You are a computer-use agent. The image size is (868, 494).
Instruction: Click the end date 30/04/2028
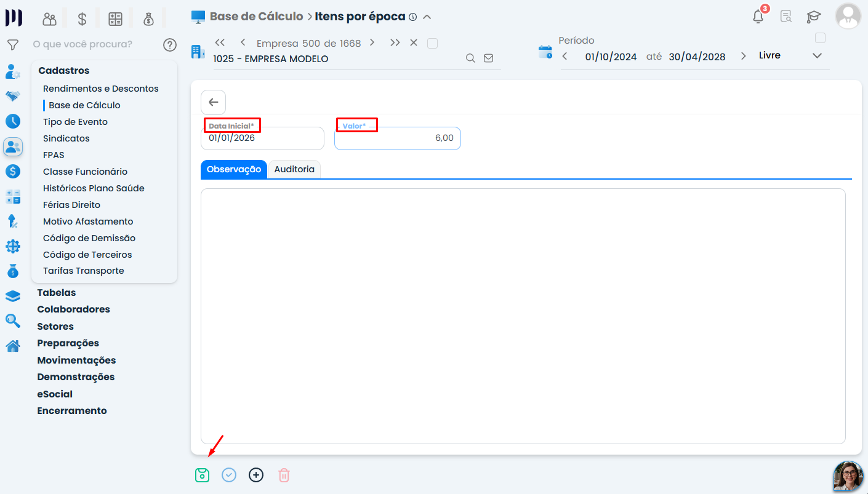[x=697, y=57]
